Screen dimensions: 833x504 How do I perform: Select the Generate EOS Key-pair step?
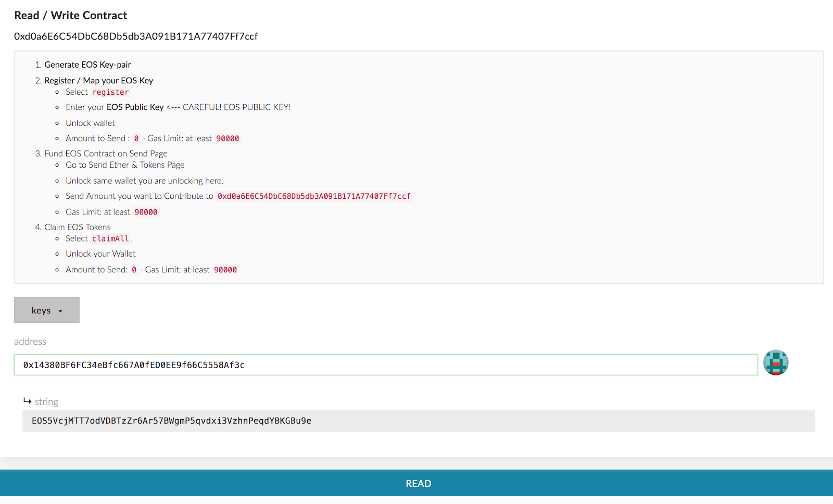pyautogui.click(x=87, y=65)
